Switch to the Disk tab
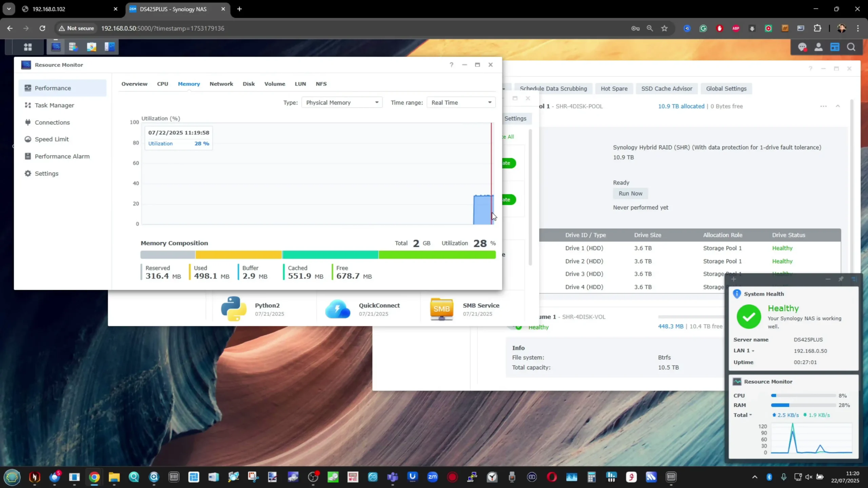Screen dimensions: 868x488 [x=249, y=84]
